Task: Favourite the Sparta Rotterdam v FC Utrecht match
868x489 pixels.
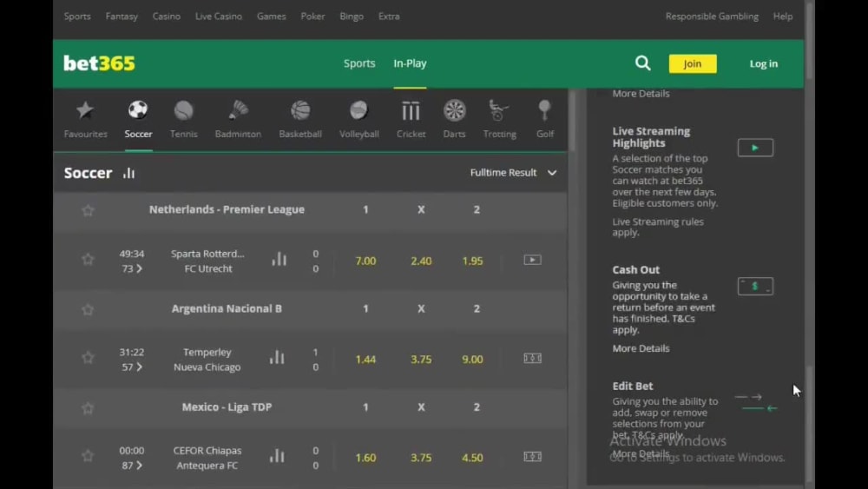Action: 88,259
